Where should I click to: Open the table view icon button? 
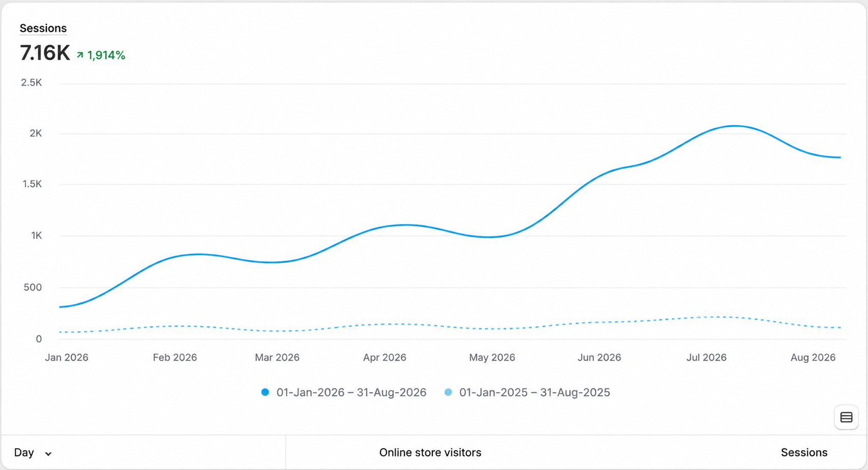click(x=846, y=418)
